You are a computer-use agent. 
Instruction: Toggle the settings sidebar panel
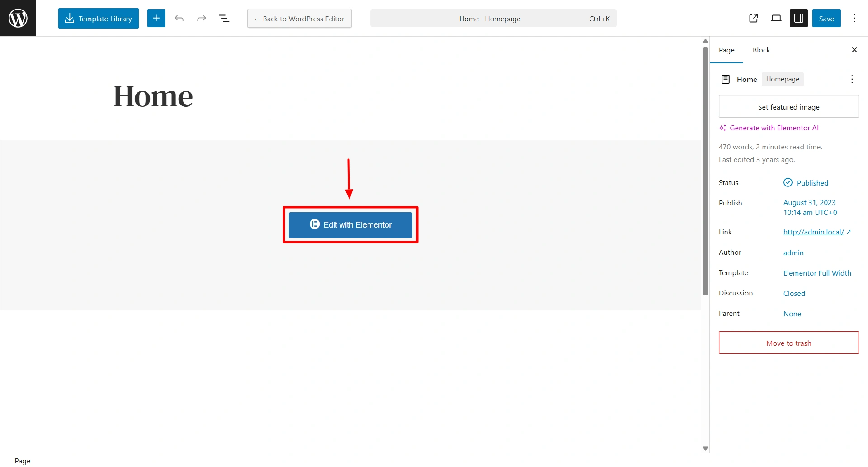pos(799,18)
